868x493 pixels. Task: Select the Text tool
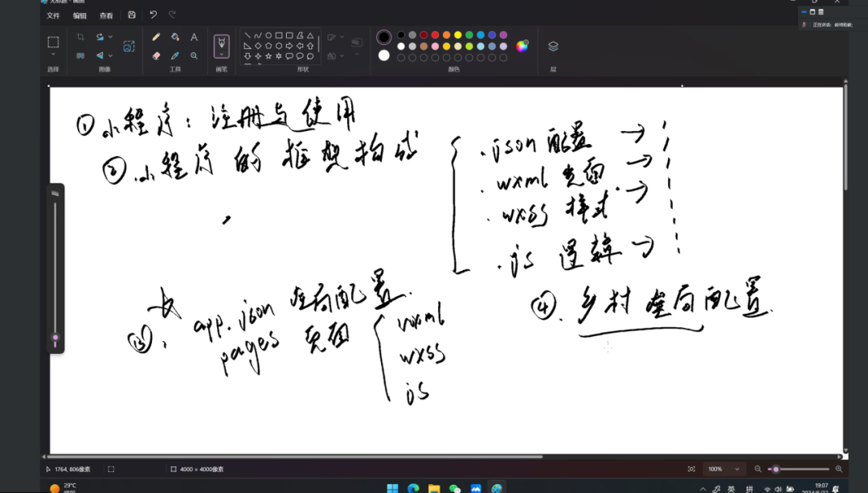click(x=194, y=37)
